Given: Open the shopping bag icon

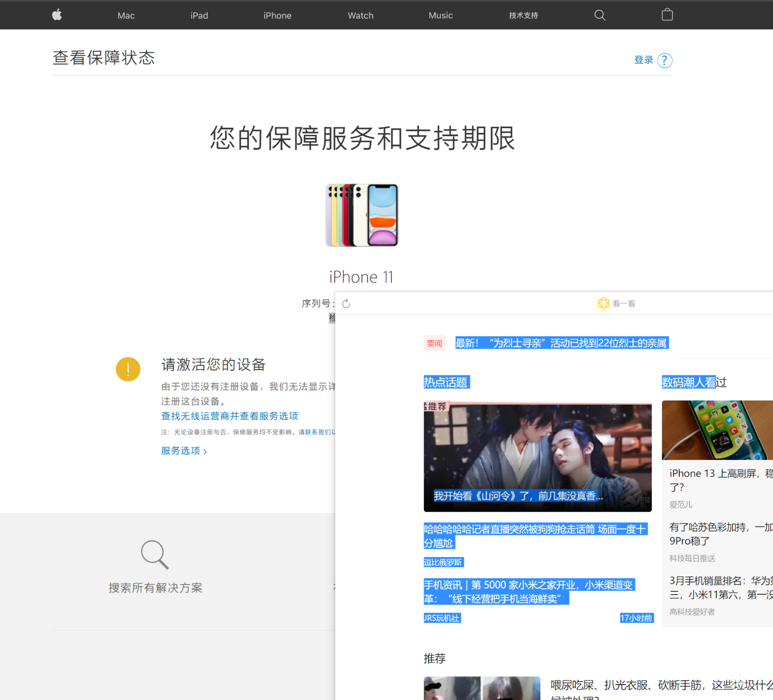Looking at the screenshot, I should pos(667,15).
